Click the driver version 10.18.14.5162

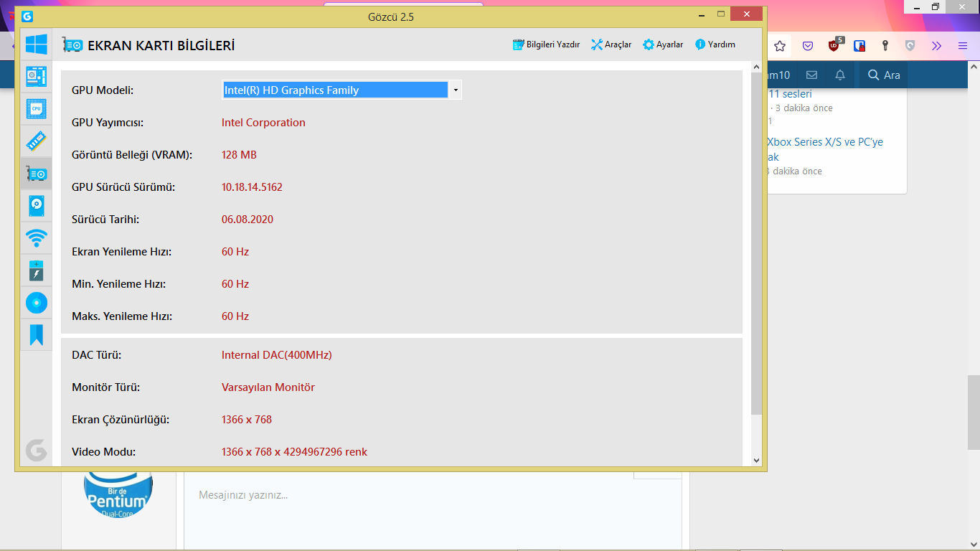point(252,187)
